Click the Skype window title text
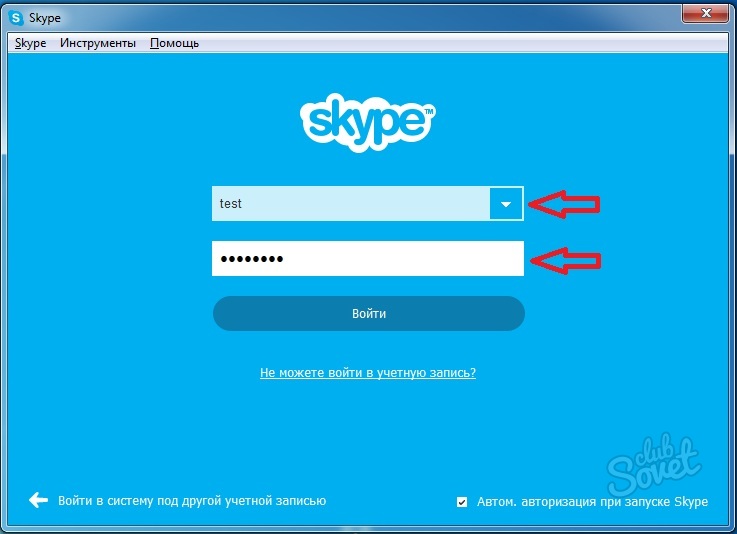This screenshot has height=534, width=737. coord(45,18)
